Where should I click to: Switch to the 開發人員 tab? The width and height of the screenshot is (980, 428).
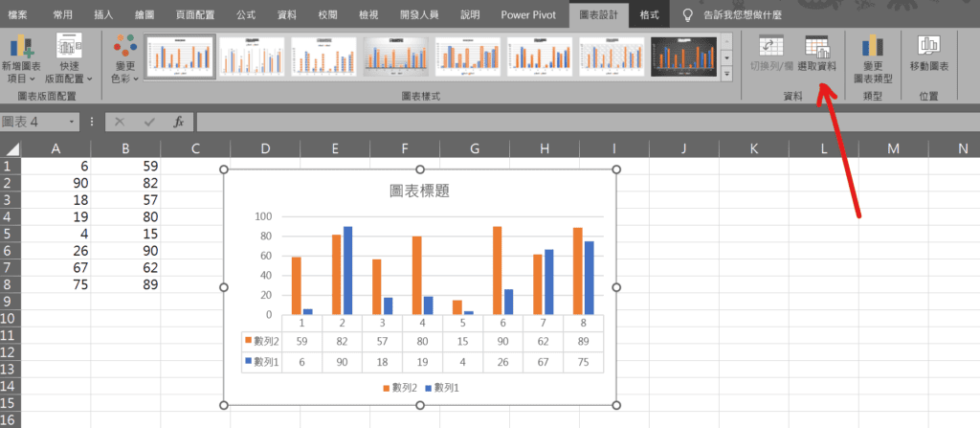[x=417, y=15]
